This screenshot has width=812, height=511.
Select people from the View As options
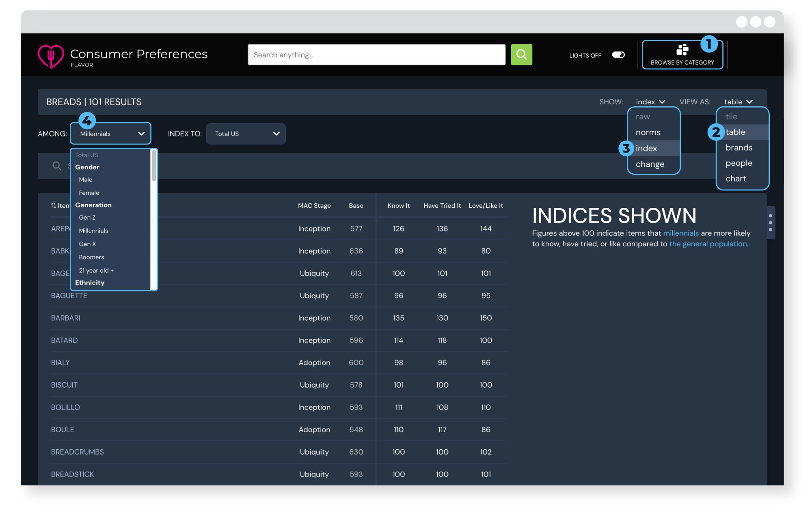click(738, 163)
